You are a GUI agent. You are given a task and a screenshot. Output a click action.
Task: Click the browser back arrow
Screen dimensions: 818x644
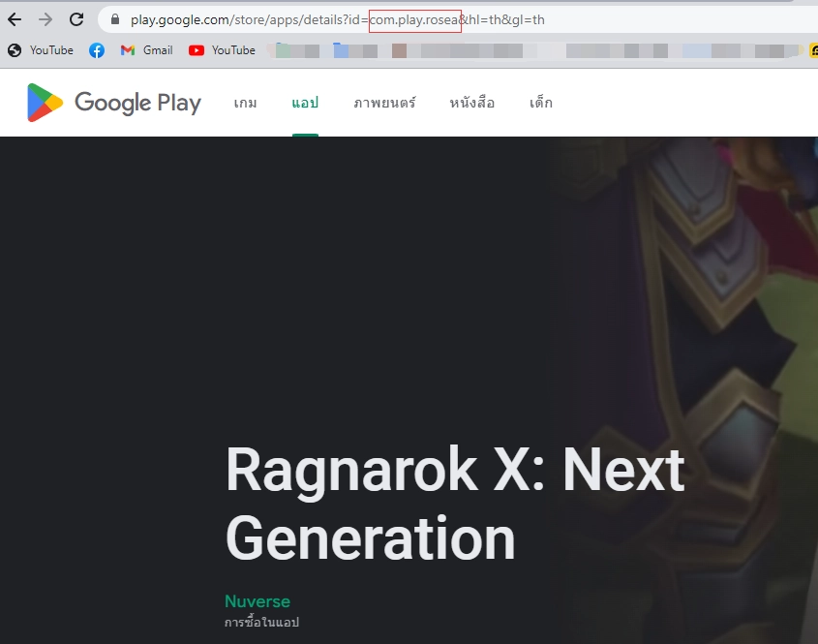[15, 19]
